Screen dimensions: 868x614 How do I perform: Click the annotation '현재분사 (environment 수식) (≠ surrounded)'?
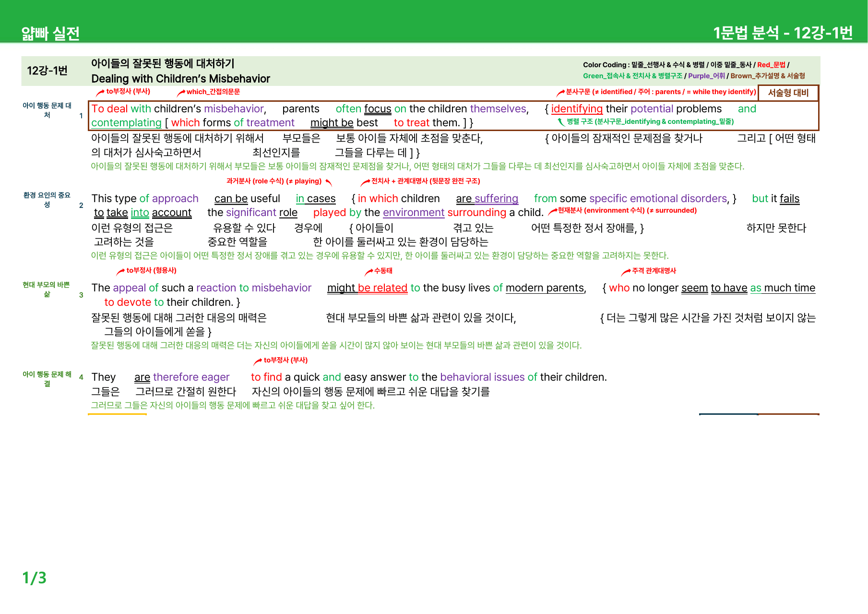tap(627, 210)
